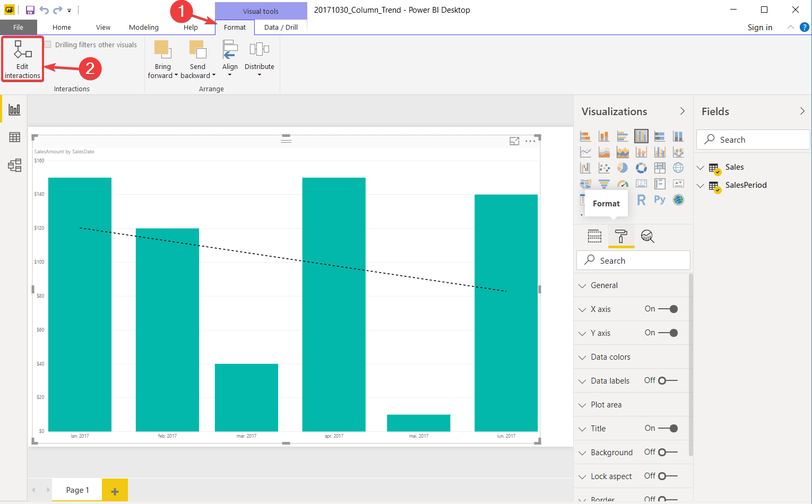Open the Relationships view from the sidebar
This screenshot has width=812, height=504.
(x=14, y=165)
